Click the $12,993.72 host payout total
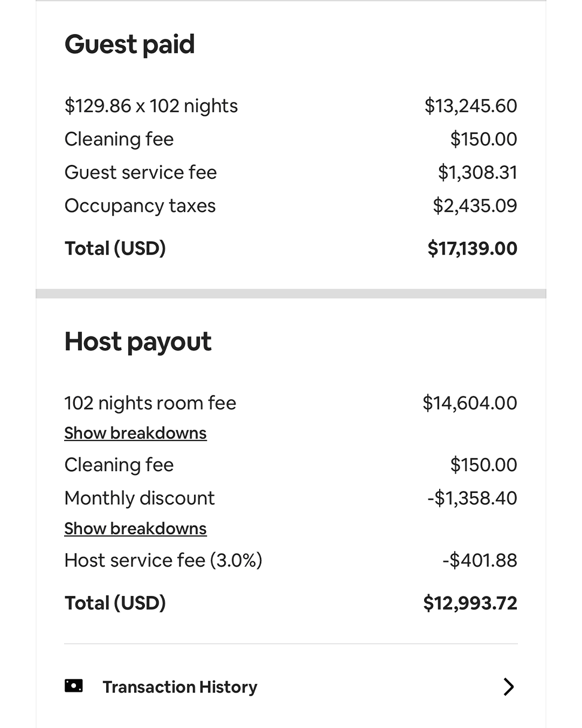Screen dimensions: 582x728 (x=470, y=603)
